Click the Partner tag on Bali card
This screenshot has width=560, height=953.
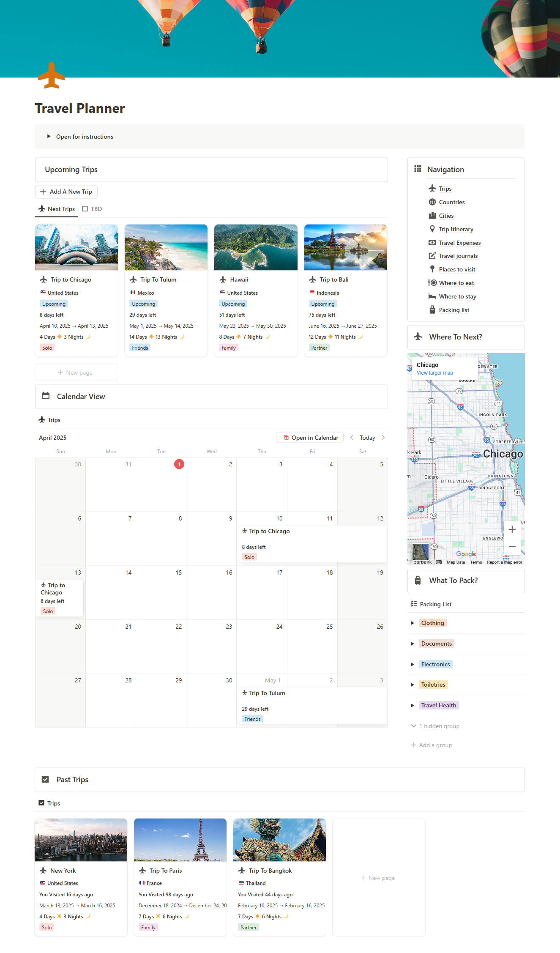pos(319,348)
